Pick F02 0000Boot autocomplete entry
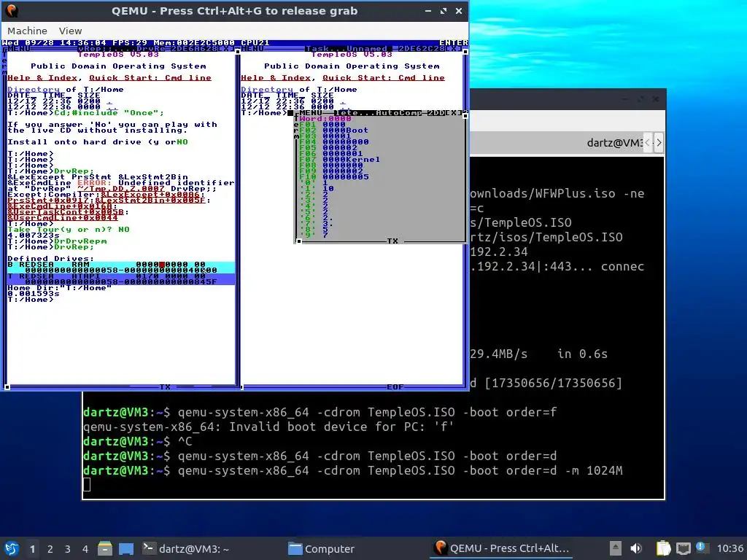Viewport: 747px width, 560px height. (333, 130)
